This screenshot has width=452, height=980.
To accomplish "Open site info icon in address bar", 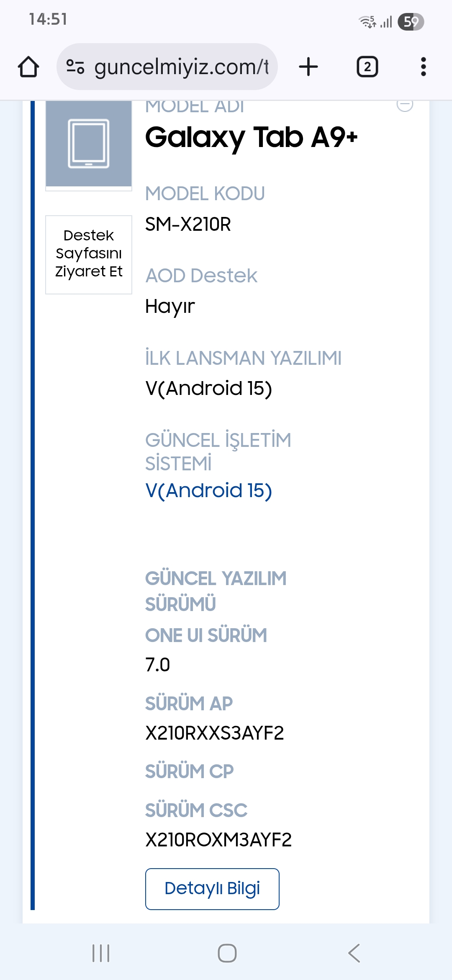I will (x=75, y=67).
